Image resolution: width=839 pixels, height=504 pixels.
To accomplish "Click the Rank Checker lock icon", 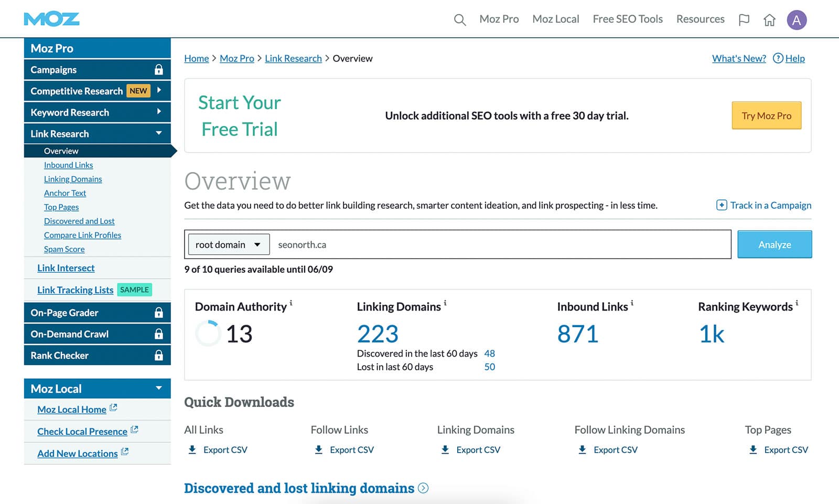I will tap(159, 356).
